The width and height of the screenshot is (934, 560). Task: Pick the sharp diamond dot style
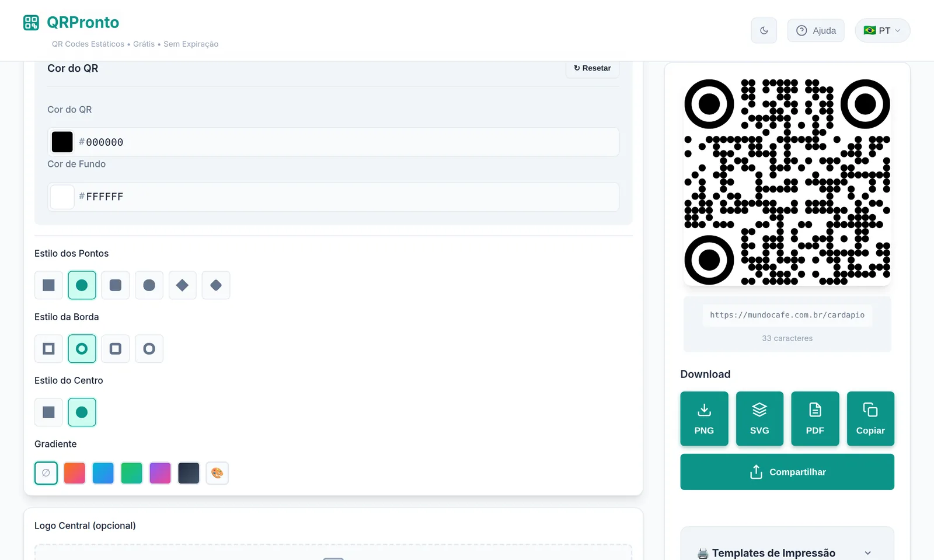(x=182, y=285)
